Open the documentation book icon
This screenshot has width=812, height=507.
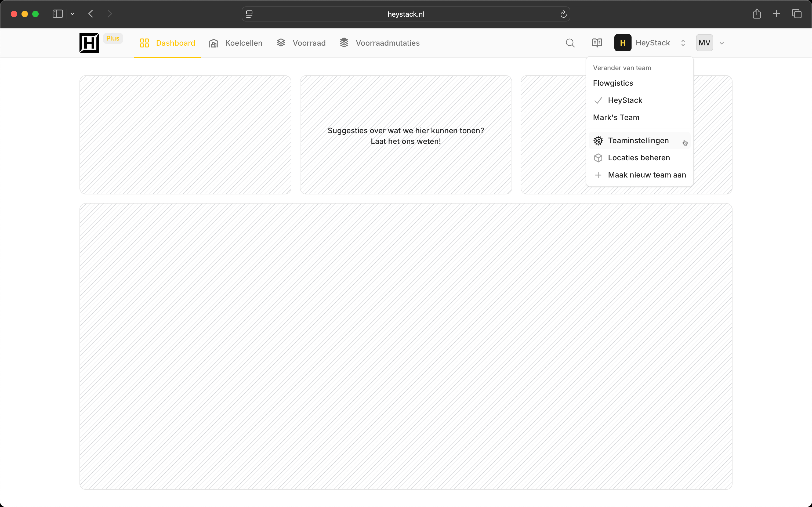click(x=597, y=43)
